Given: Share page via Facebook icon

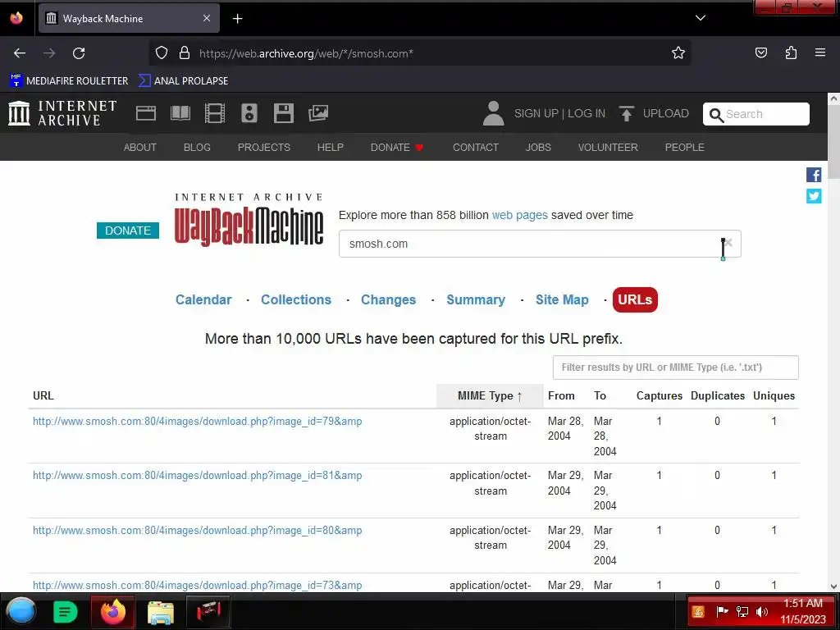Looking at the screenshot, I should pos(813,175).
